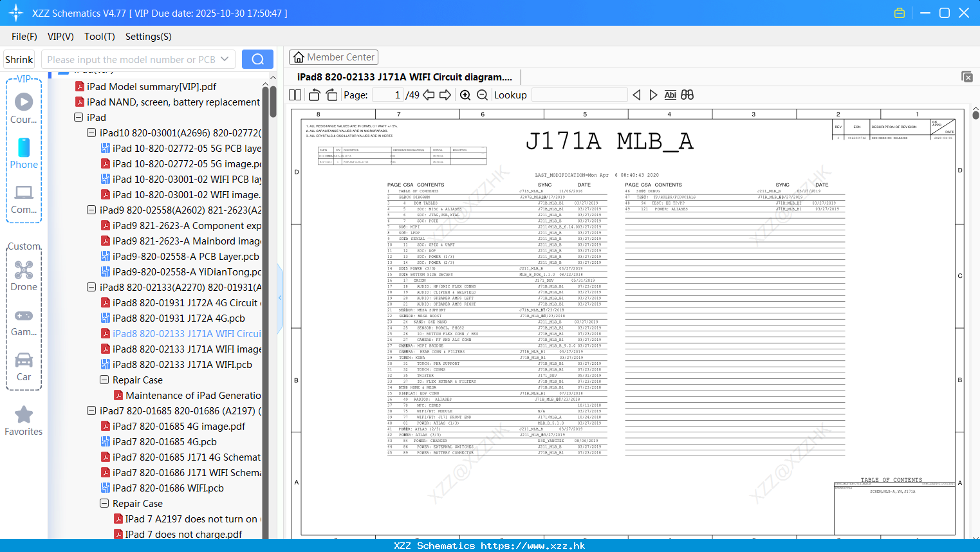Collapse the side panel splitter handle

tap(280, 297)
